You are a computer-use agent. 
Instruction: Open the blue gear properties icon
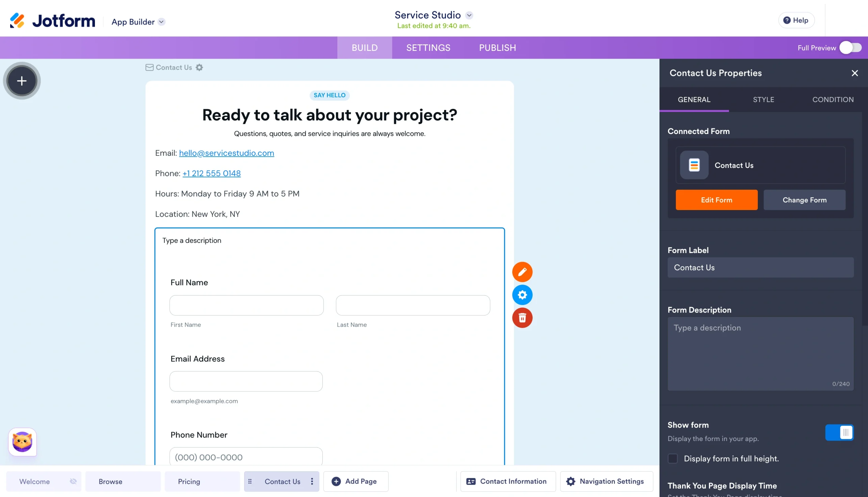[522, 295]
